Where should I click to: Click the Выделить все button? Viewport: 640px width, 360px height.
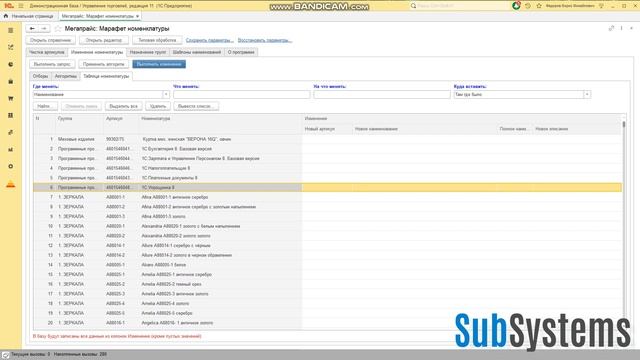(x=124, y=106)
